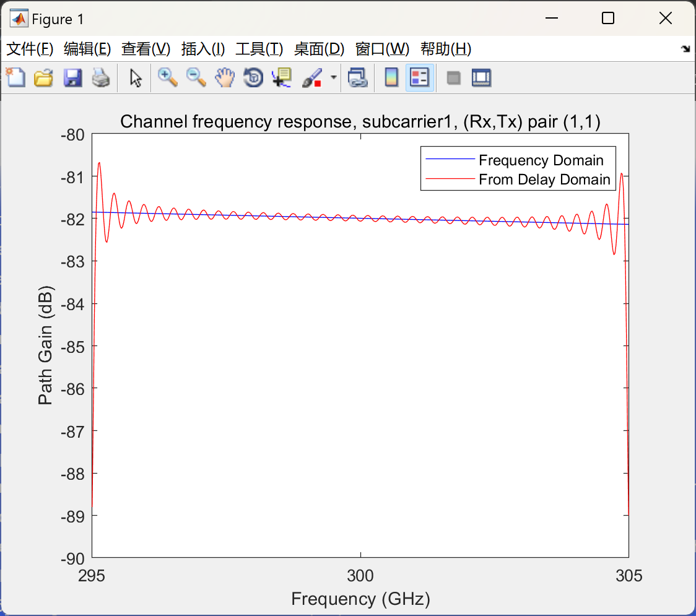The image size is (696, 616).
Task: Select the Edit Plot arrow tool
Action: click(136, 77)
